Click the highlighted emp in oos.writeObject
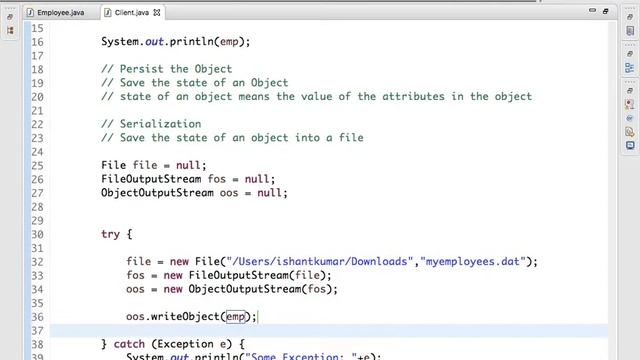640x360 pixels. point(236,317)
